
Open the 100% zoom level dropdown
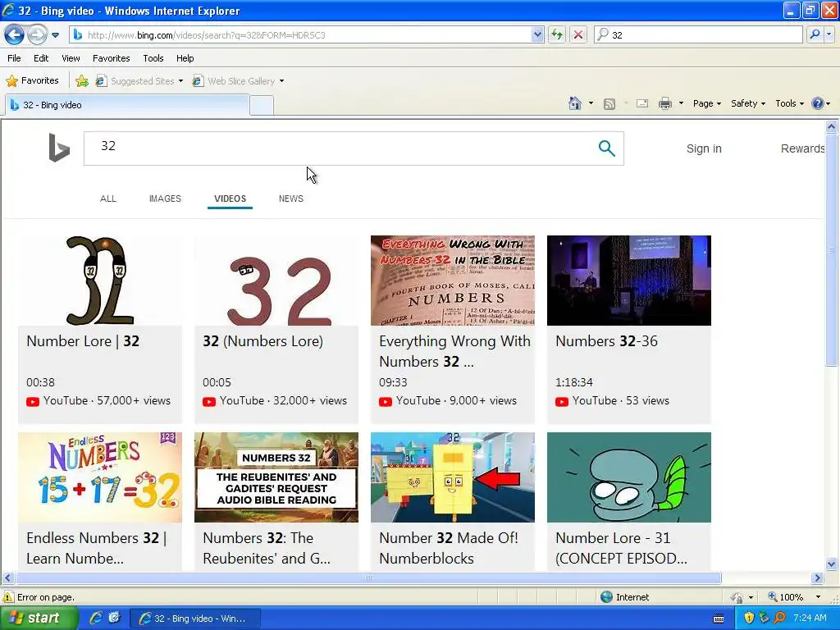coord(818,597)
